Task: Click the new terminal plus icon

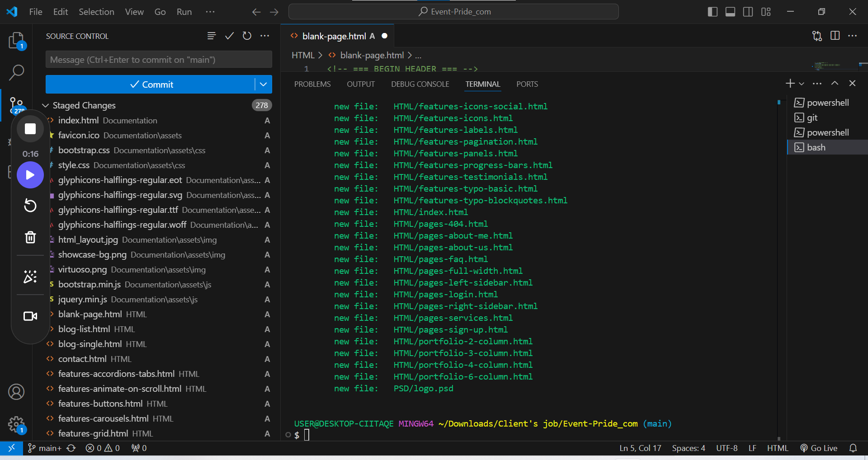Action: coord(790,84)
